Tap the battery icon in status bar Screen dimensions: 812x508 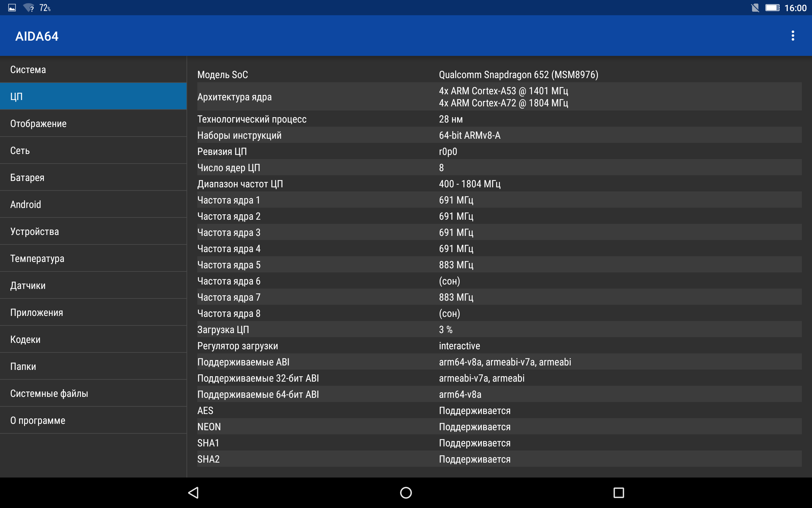coord(772,8)
